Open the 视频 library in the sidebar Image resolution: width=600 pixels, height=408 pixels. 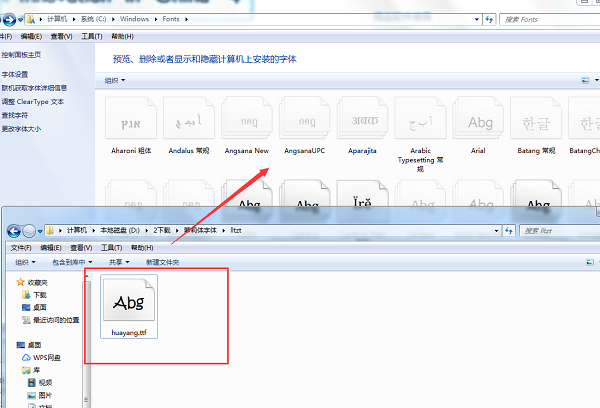tap(45, 382)
